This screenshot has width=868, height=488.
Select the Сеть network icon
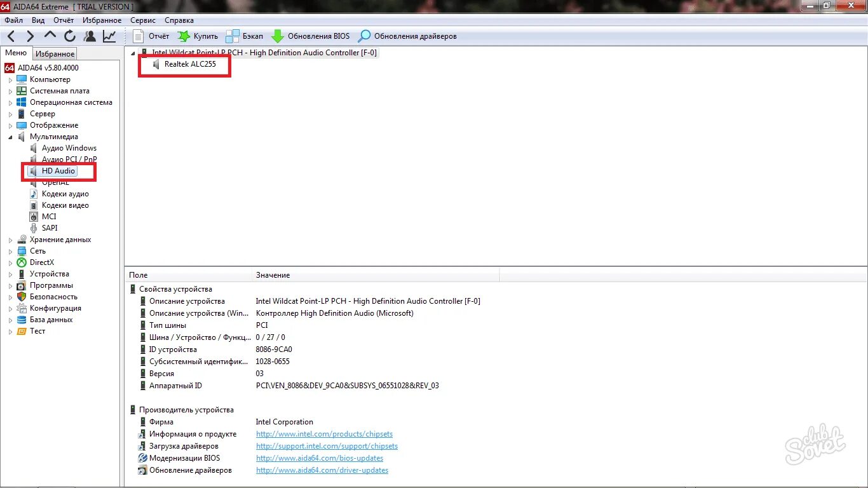coord(22,251)
